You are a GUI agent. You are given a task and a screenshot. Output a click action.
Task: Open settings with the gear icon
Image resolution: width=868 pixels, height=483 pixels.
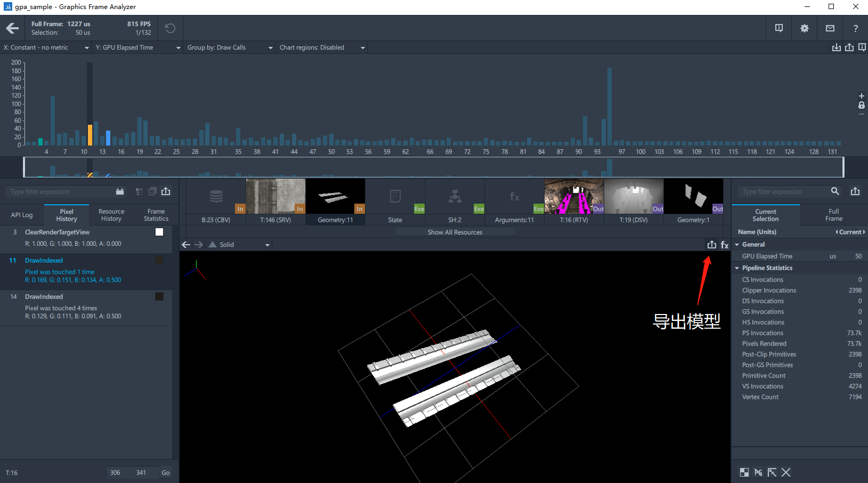coord(805,28)
